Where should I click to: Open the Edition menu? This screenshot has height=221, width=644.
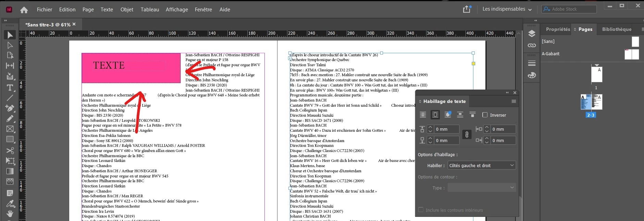pos(67,10)
